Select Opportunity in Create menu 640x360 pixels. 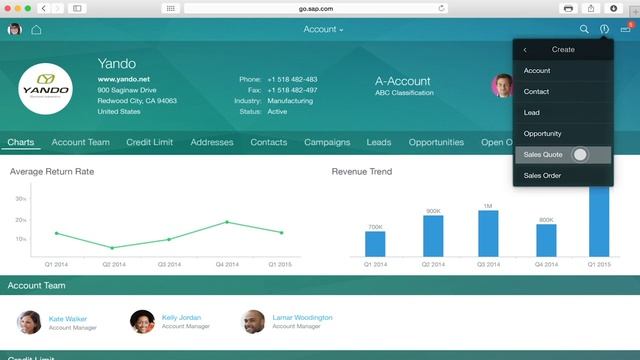click(563, 133)
